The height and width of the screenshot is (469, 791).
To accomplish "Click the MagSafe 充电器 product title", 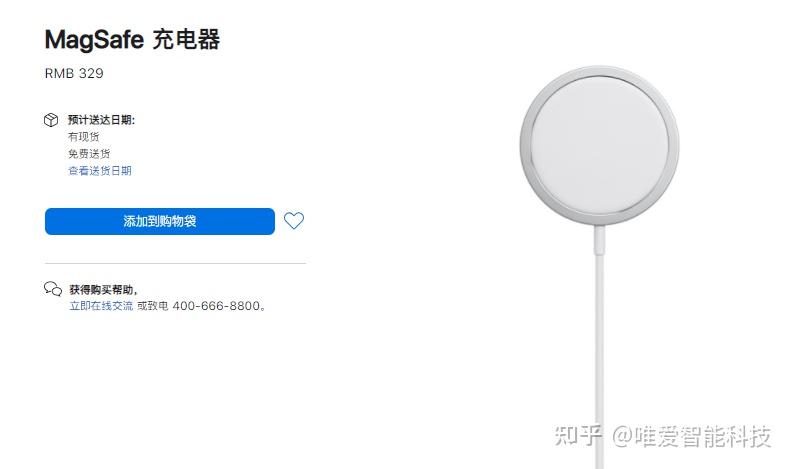I will click(132, 39).
